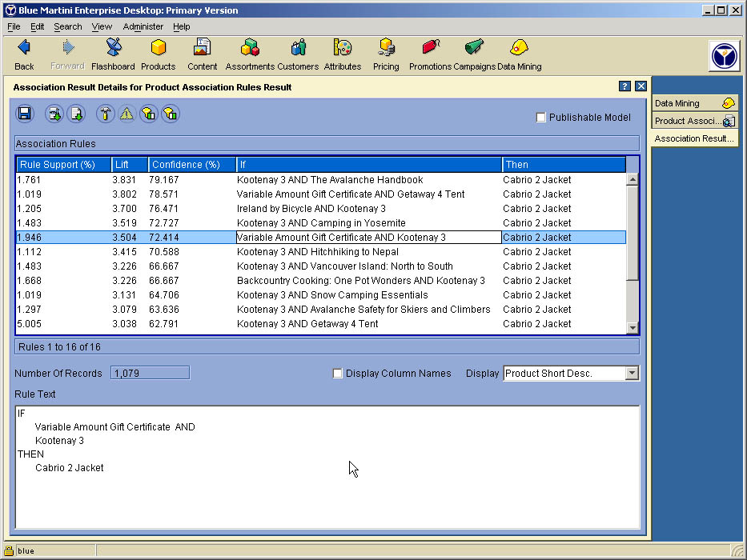
Task: Click the lift value 3.831
Action: tap(124, 179)
